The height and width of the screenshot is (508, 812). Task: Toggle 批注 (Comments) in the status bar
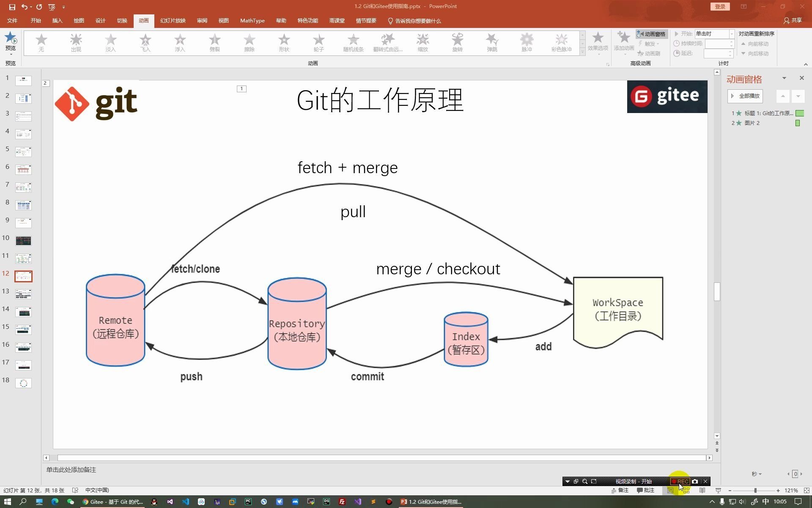(645, 490)
